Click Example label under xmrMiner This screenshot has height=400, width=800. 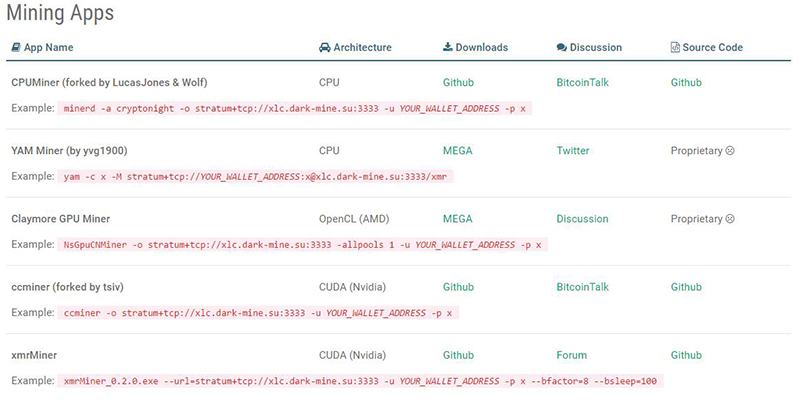33,381
